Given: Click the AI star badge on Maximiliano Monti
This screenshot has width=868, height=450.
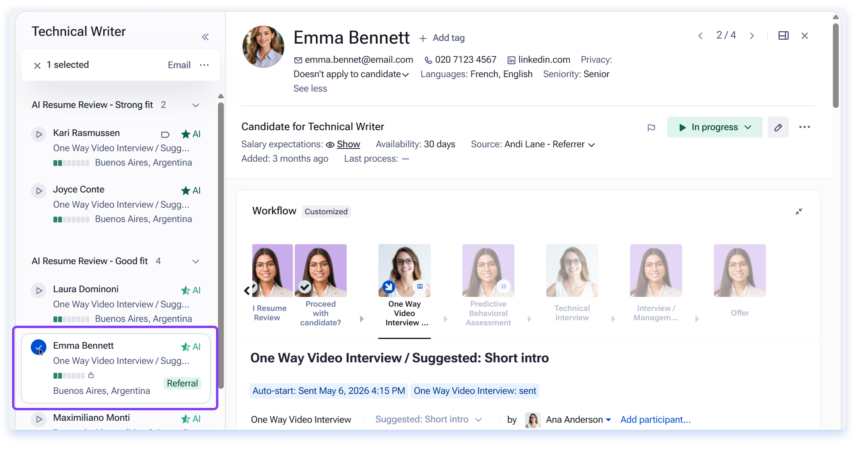Looking at the screenshot, I should (191, 419).
